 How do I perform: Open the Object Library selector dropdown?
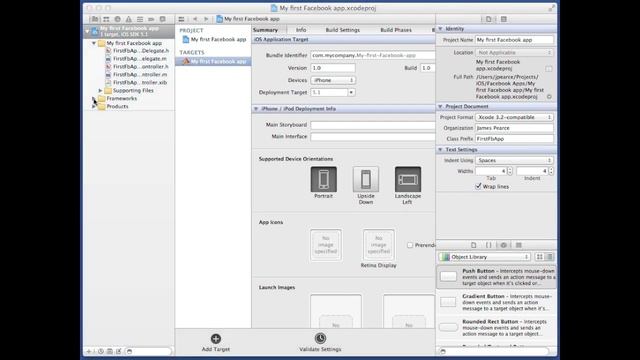484,257
